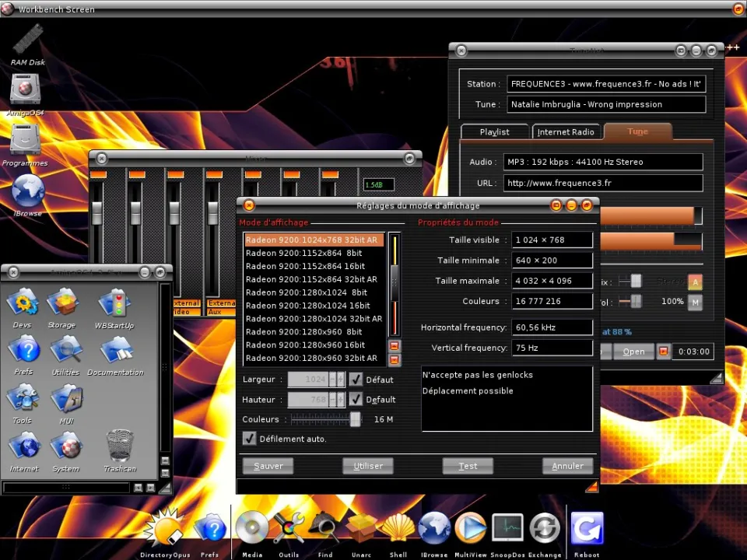747x560 pixels.
Task: Switch to the Playlist tab
Action: (x=495, y=132)
